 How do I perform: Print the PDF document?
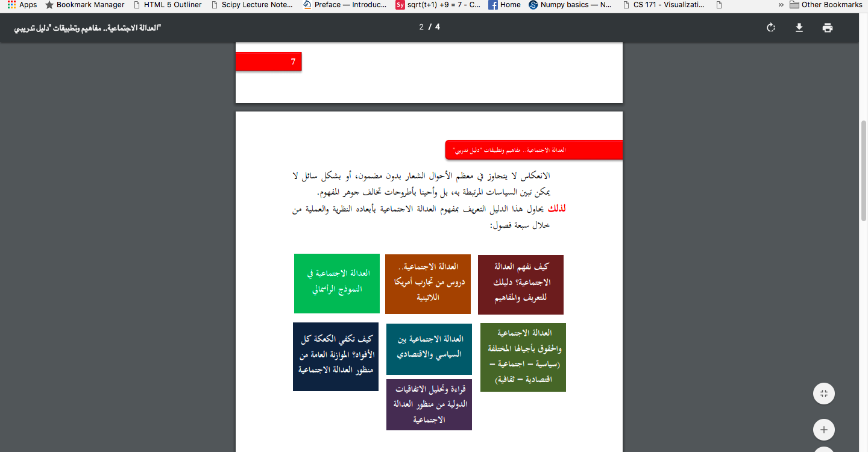(828, 28)
